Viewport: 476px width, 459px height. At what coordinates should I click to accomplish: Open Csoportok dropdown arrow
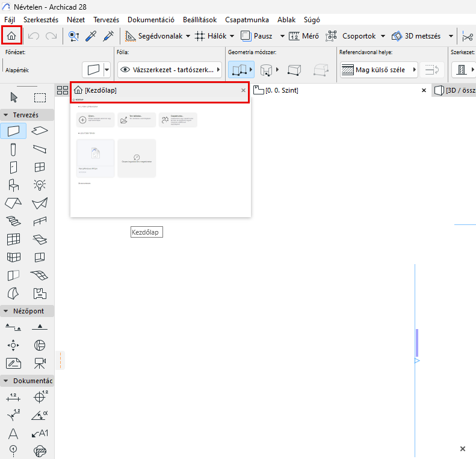coord(383,36)
